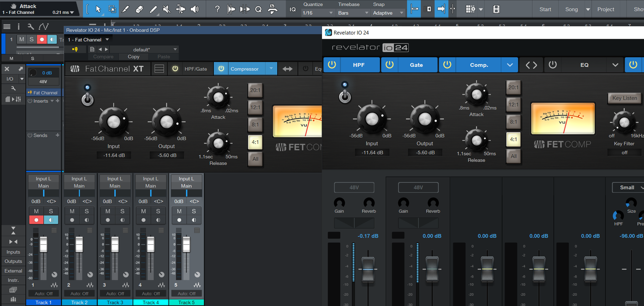Open the inspector 'i' icon
The width and height of the screenshot is (644, 306).
pyautogui.click(x=19, y=27)
